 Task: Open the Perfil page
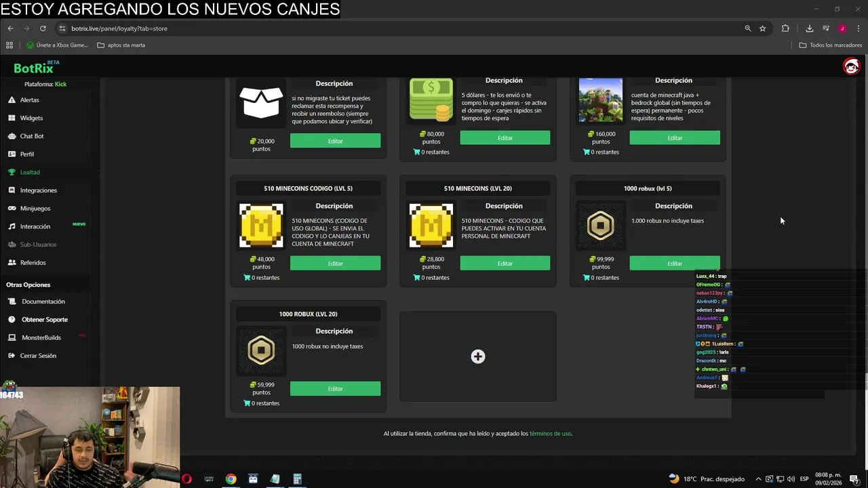26,154
